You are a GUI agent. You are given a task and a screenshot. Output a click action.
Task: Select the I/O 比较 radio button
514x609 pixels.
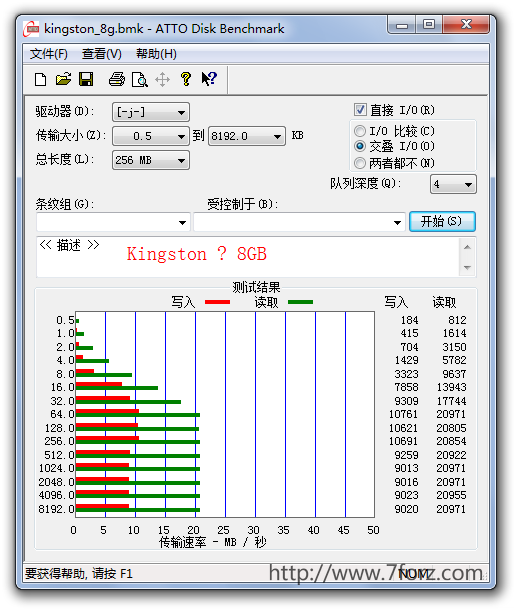pos(360,131)
